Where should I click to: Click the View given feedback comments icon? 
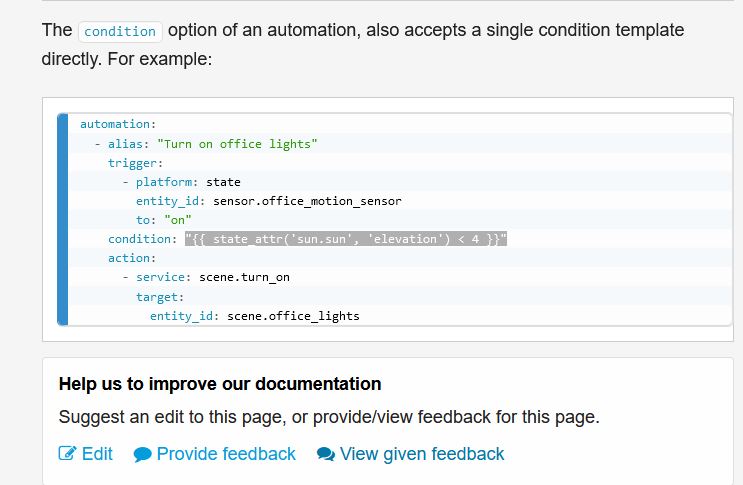(x=326, y=454)
